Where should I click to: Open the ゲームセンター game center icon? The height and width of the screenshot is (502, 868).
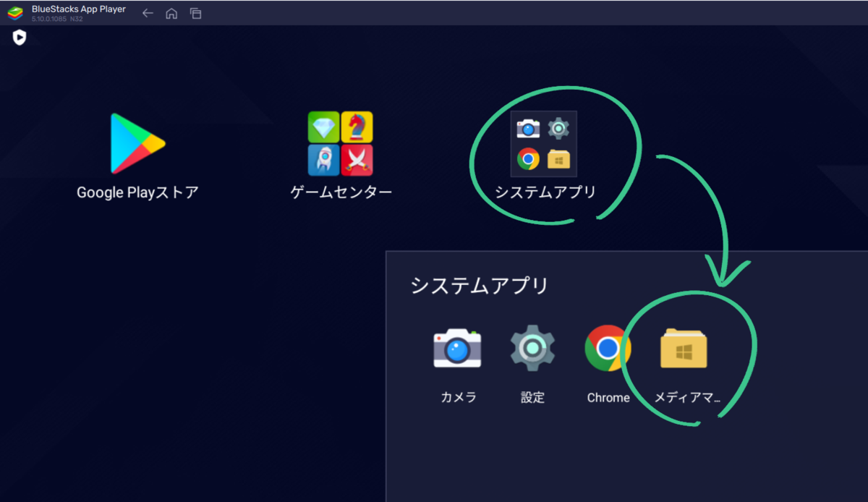pyautogui.click(x=341, y=143)
